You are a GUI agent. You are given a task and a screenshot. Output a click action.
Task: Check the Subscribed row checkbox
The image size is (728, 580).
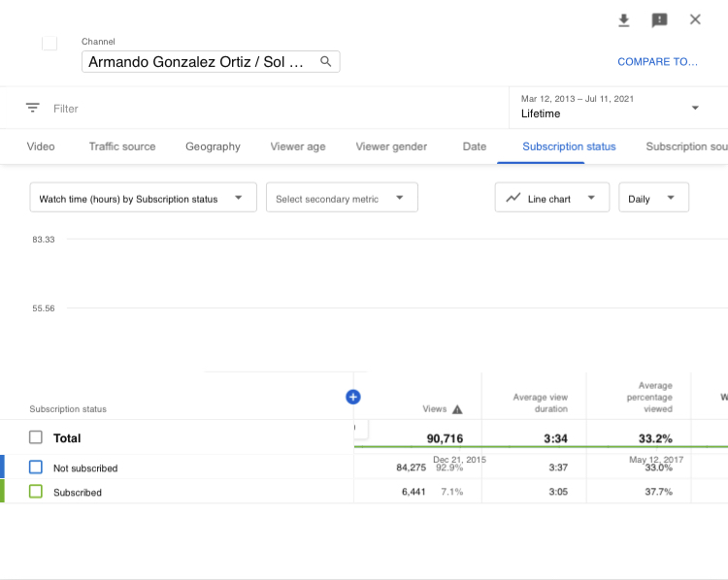pos(36,492)
